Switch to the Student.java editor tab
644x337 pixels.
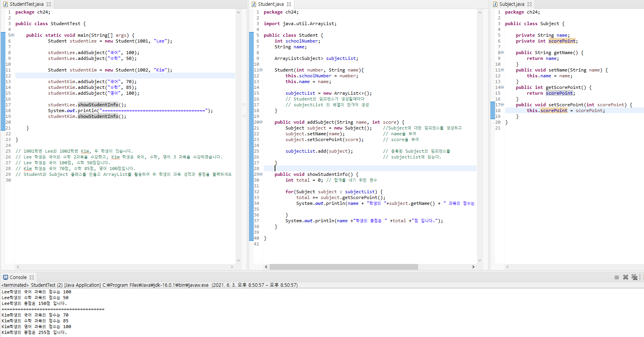[x=271, y=4]
